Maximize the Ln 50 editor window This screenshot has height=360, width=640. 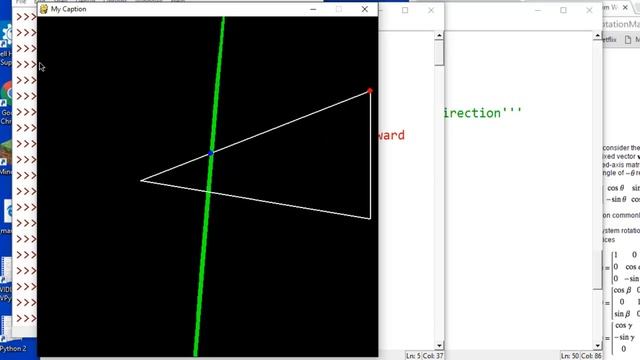[563, 10]
